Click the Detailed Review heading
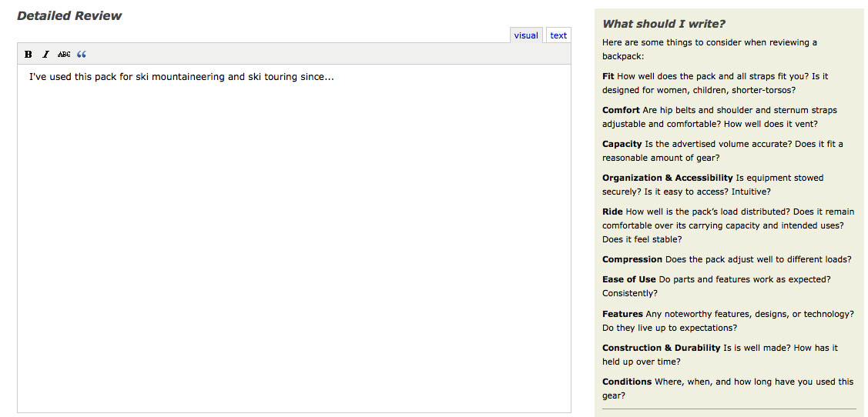Viewport: 868px width, 417px height. click(x=69, y=15)
